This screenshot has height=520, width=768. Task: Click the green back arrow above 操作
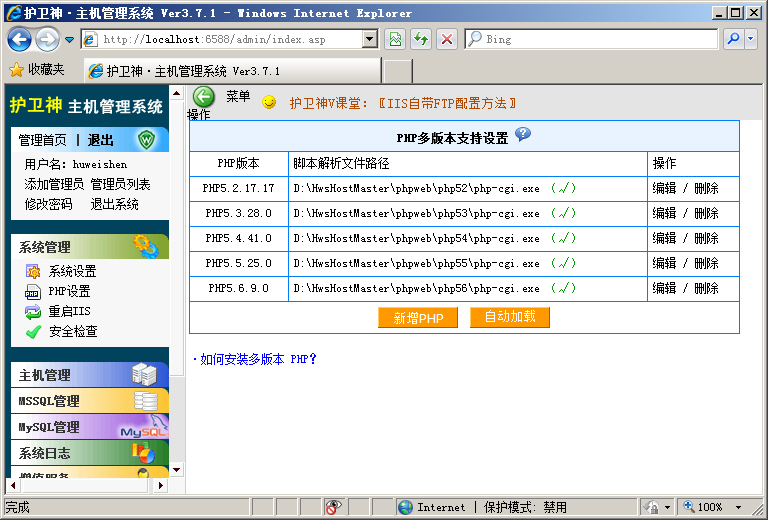click(x=203, y=96)
